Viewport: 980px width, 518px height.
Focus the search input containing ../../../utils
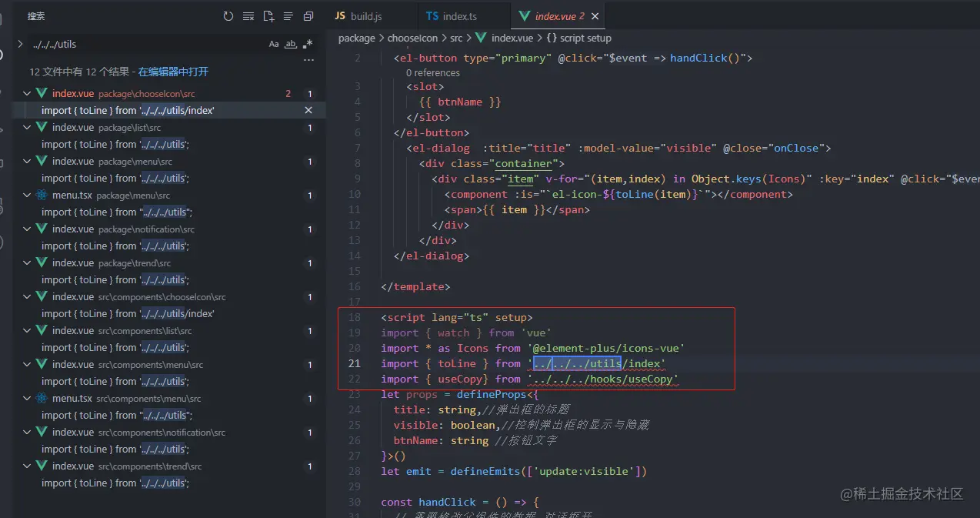[146, 44]
